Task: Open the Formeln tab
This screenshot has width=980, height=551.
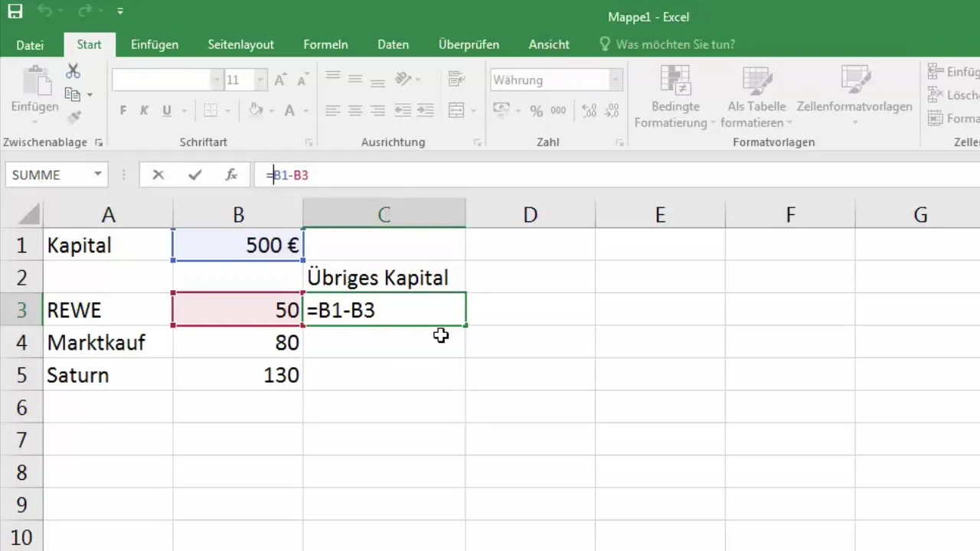Action: point(325,44)
